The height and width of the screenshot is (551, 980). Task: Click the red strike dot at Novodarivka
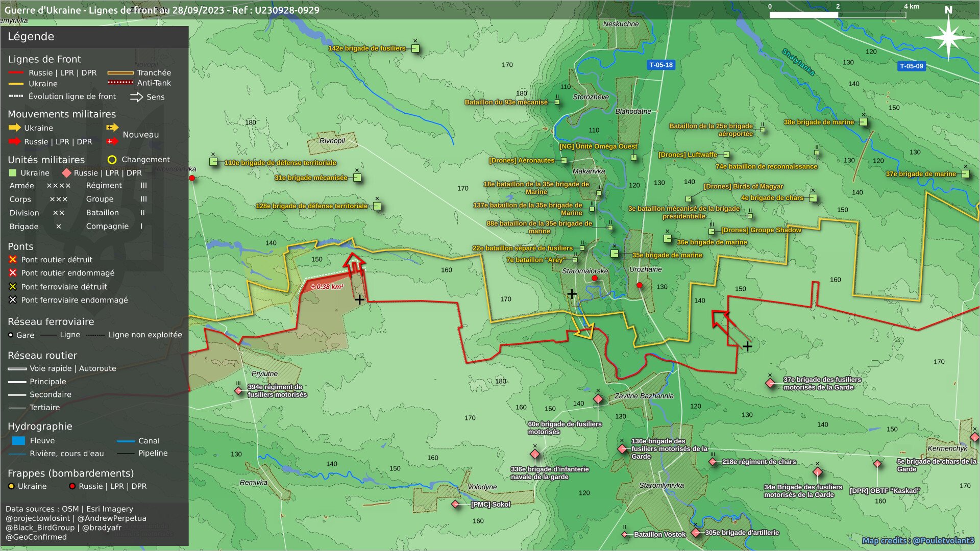point(192,178)
